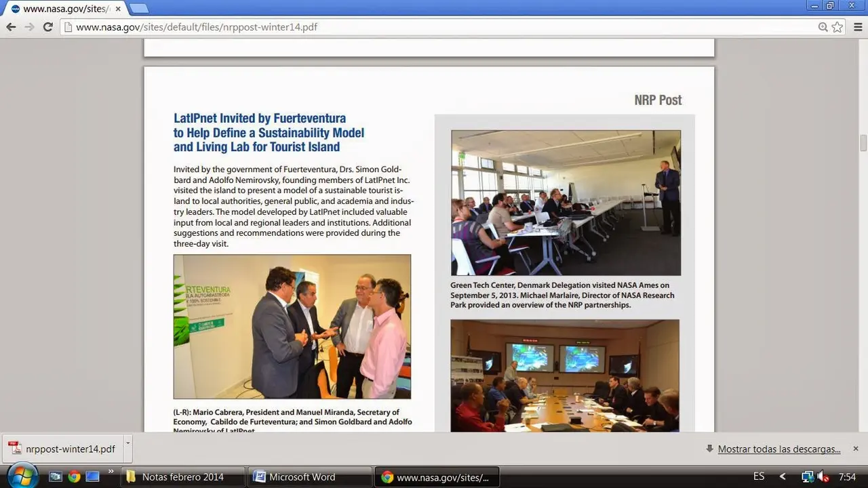The width and height of the screenshot is (868, 488).
Task: Open the downloaded nrppost-winter14.pdf file
Action: coord(63,449)
